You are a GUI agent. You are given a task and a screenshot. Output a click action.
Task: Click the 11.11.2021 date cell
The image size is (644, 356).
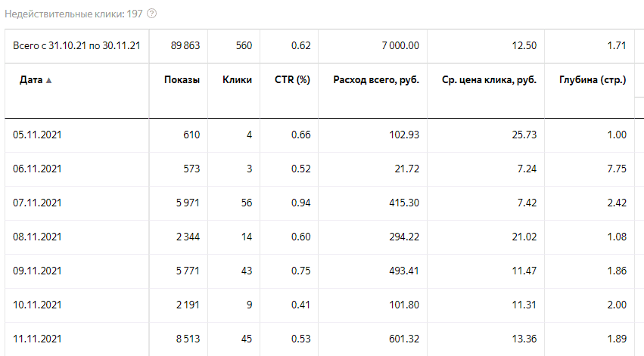pos(37,339)
